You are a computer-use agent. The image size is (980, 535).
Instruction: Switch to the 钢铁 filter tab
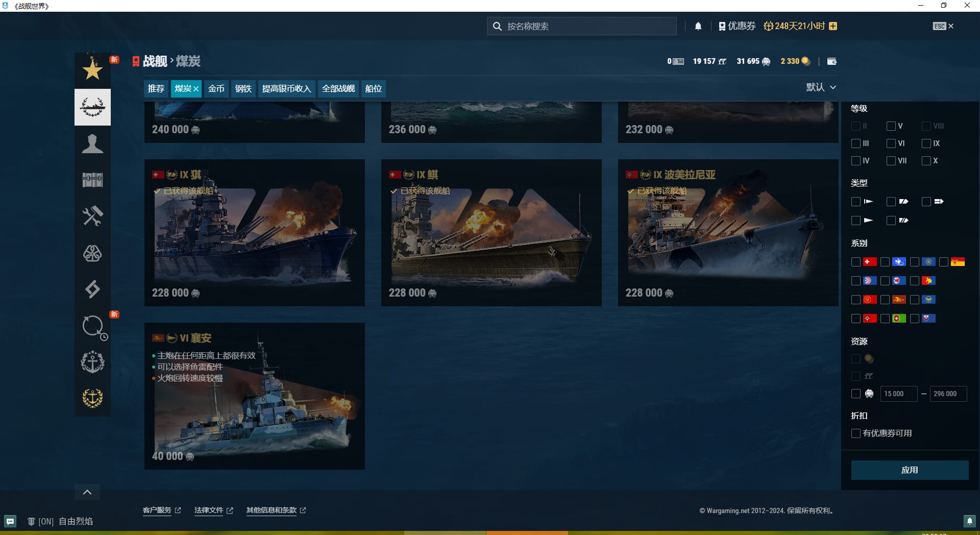(x=243, y=88)
